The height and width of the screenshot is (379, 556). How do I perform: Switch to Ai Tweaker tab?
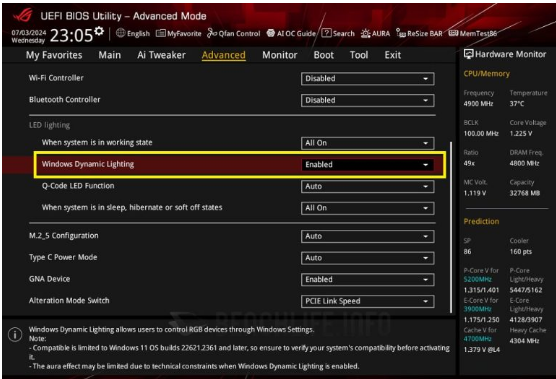coord(161,55)
